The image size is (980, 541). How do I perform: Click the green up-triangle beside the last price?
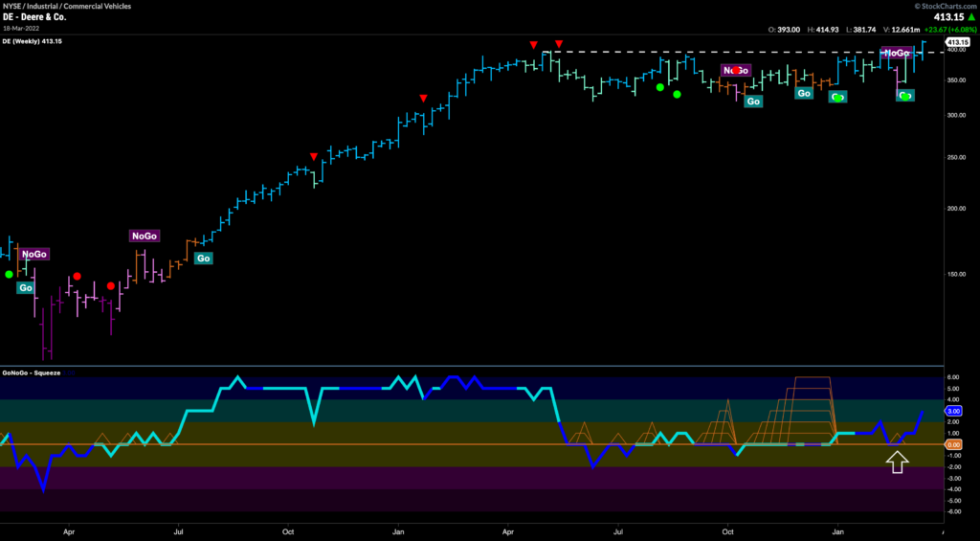(x=970, y=17)
